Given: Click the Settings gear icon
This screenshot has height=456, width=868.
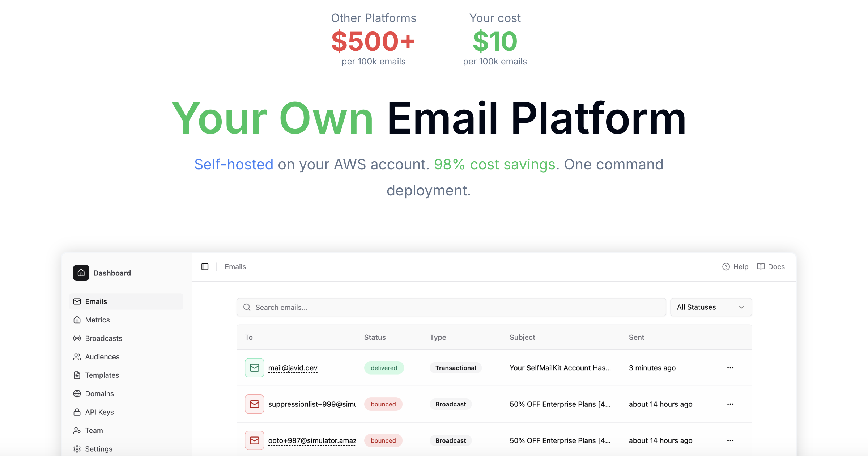Looking at the screenshot, I should click(x=77, y=449).
